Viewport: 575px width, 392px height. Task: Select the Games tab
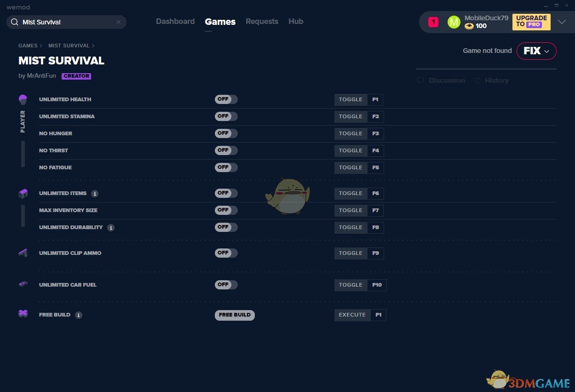click(220, 22)
